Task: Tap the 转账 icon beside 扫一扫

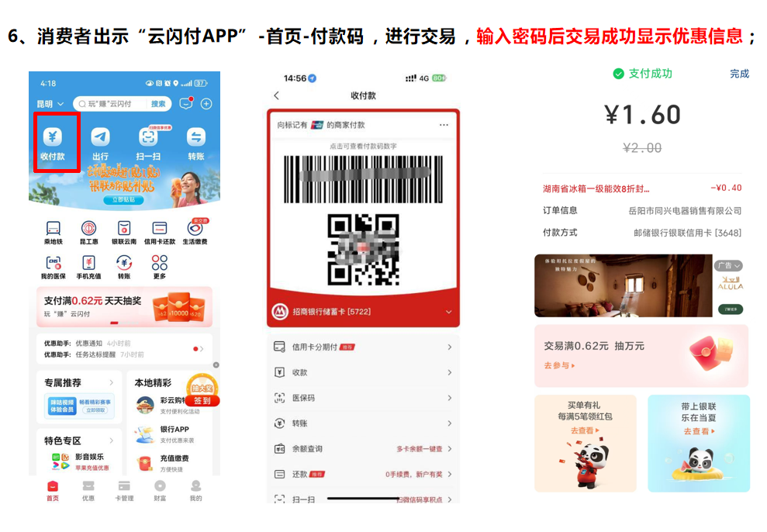Action: (x=196, y=136)
